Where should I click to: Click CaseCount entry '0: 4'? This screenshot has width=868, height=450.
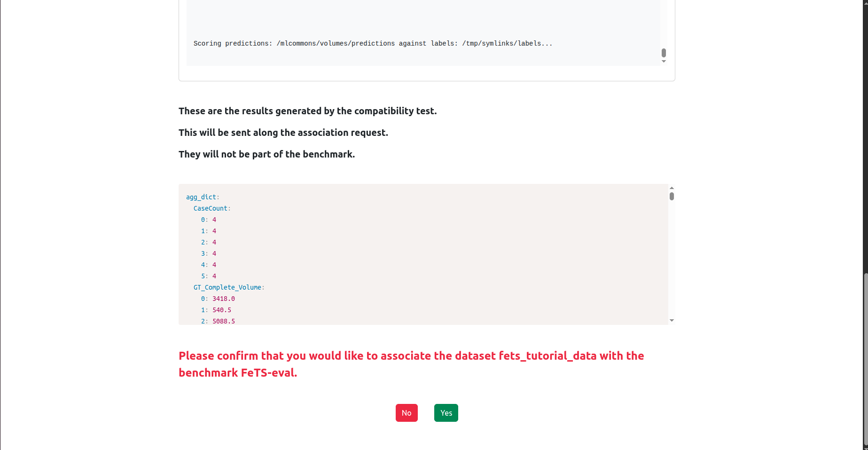[x=209, y=220]
